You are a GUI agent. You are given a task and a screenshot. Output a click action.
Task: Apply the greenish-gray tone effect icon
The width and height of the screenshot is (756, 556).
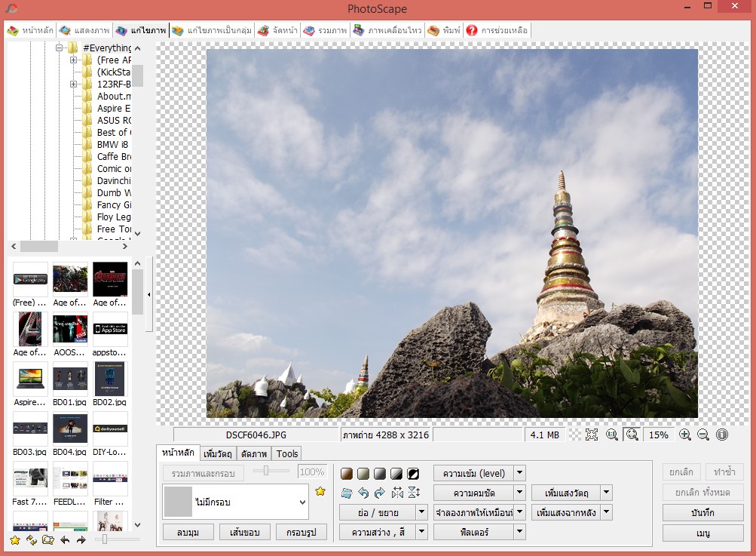click(363, 474)
